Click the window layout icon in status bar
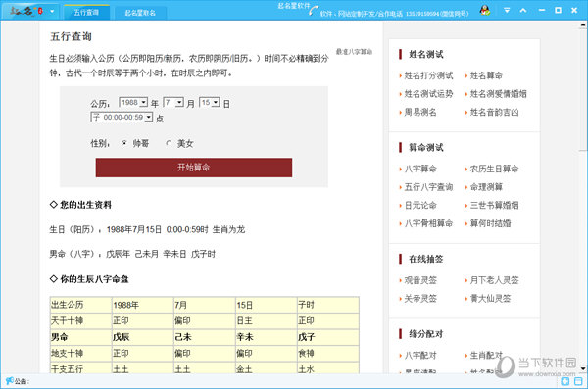The width and height of the screenshot is (588, 389). point(578,381)
